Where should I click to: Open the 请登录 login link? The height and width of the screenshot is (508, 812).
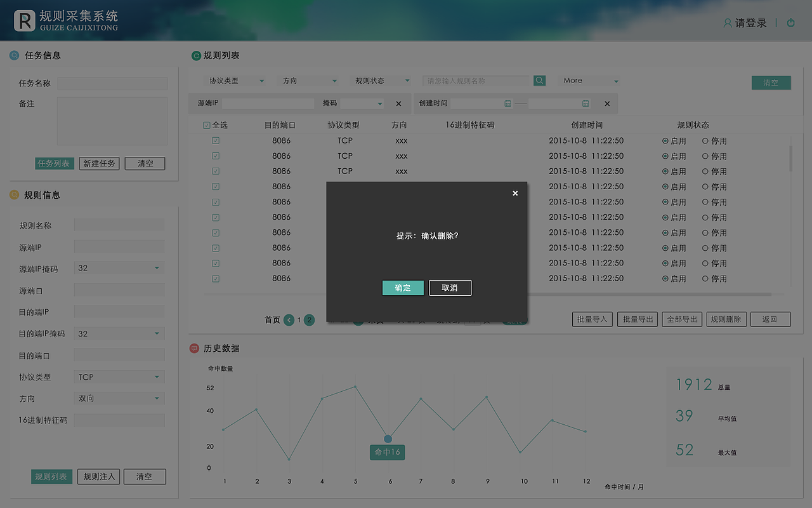tap(751, 23)
